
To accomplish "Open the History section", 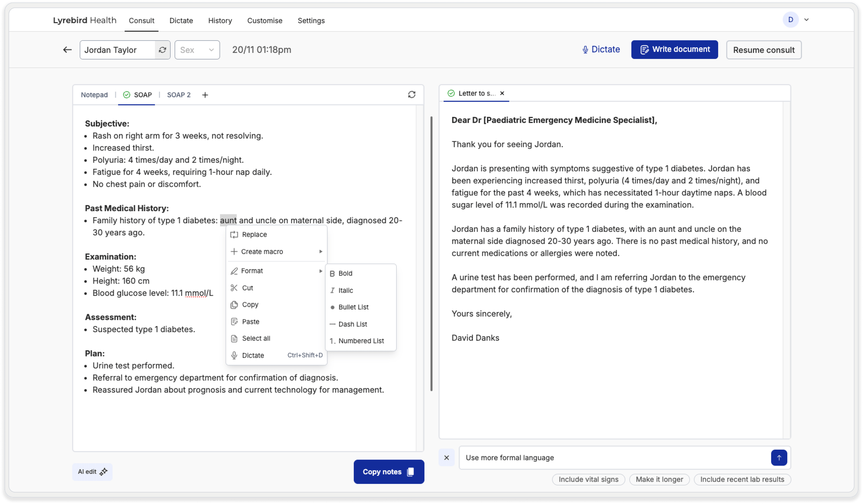I will coord(220,20).
